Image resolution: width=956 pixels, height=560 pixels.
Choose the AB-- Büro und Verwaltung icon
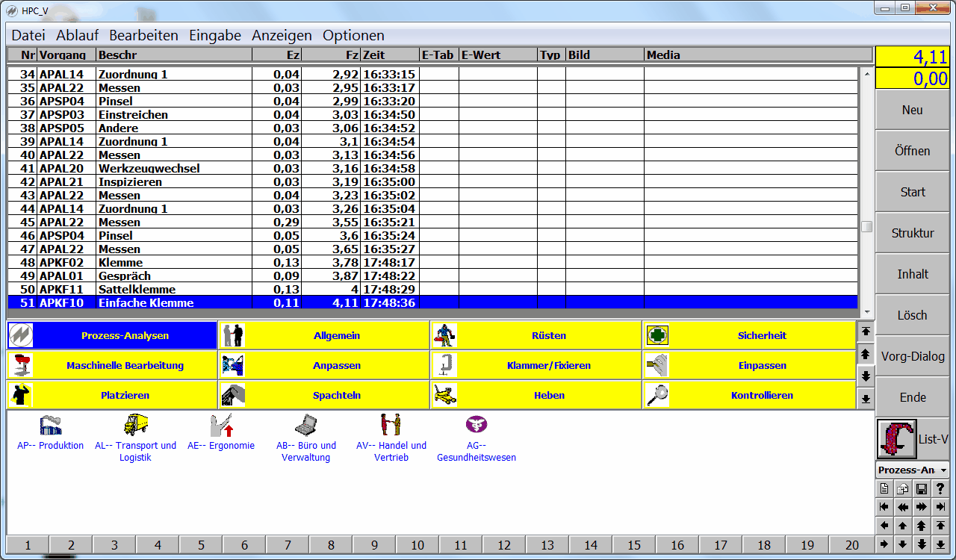click(x=305, y=426)
